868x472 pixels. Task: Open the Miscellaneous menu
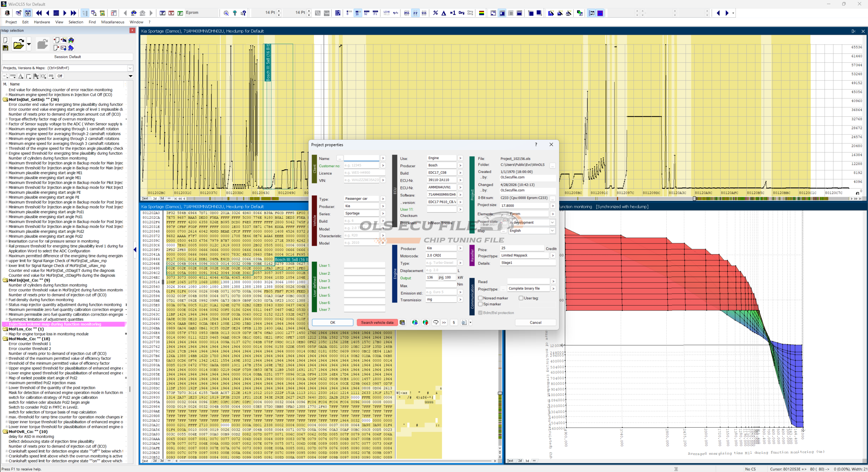click(113, 22)
